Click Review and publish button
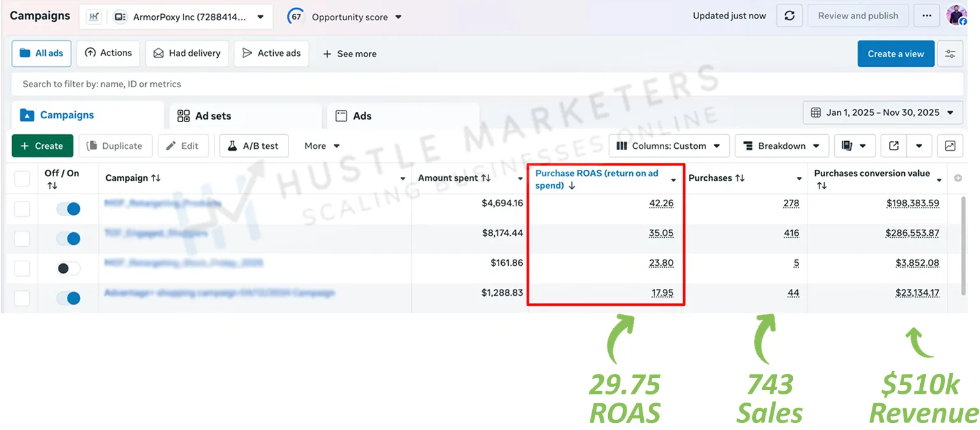Image resolution: width=980 pixels, height=430 pixels. coord(858,16)
